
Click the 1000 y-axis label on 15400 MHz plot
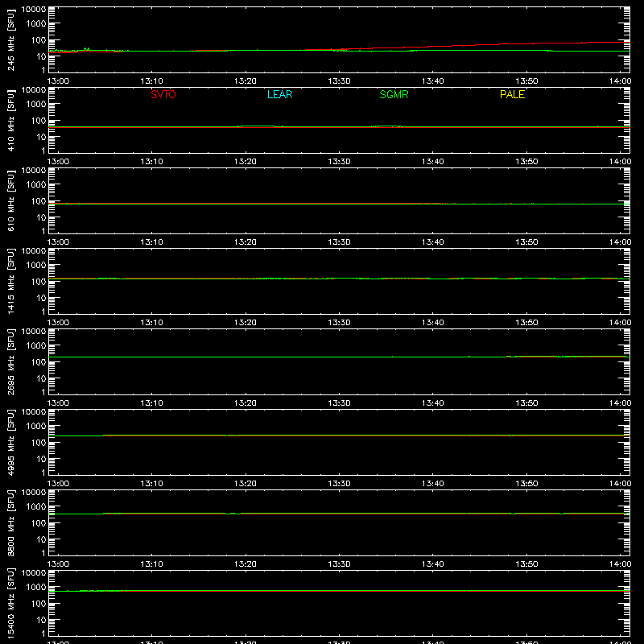coord(36,588)
